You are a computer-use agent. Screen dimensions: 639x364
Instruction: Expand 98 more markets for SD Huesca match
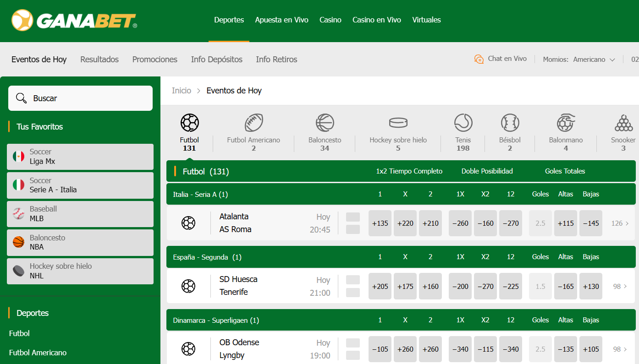(620, 286)
